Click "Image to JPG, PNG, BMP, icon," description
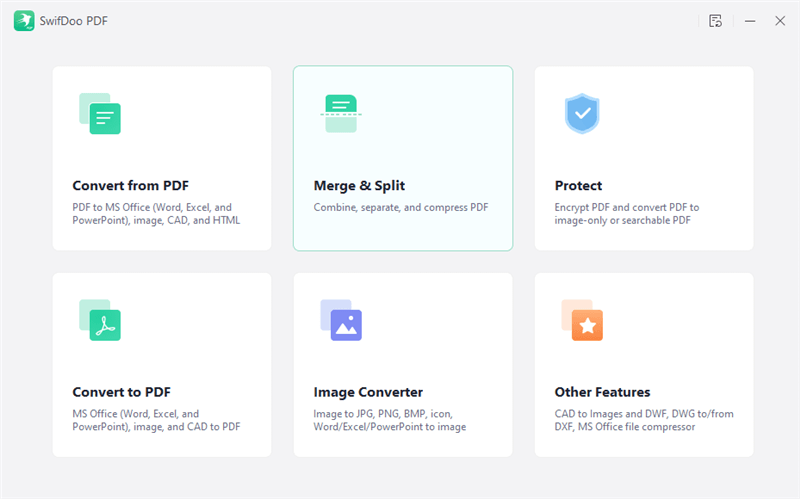 click(383, 414)
